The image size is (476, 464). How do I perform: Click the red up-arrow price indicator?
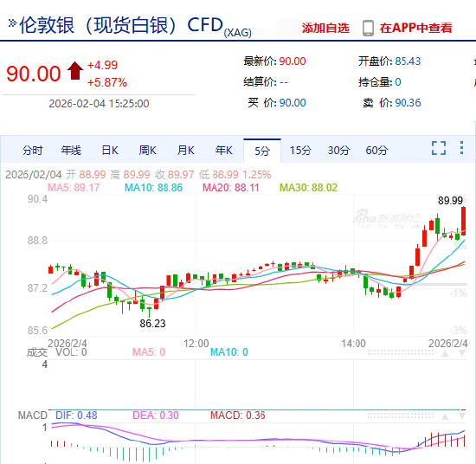pos(75,70)
